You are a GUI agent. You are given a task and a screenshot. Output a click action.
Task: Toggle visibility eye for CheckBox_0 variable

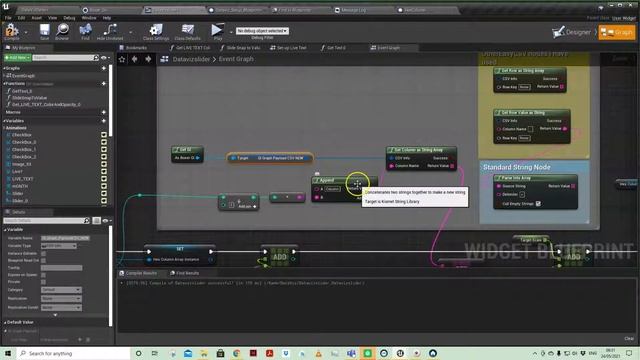click(x=104, y=142)
